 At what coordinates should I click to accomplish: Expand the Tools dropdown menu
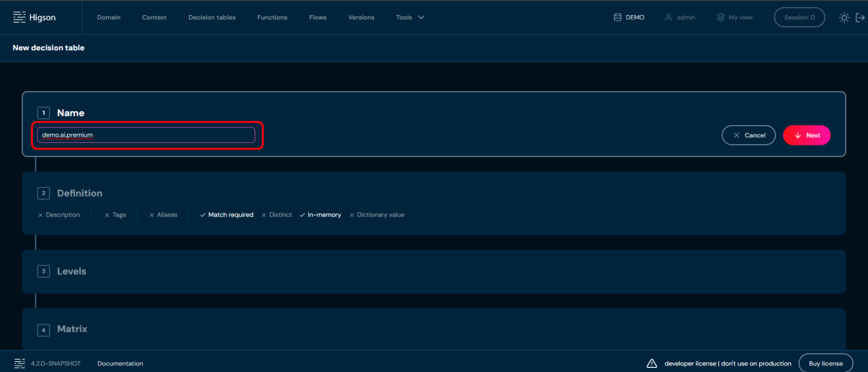click(410, 18)
